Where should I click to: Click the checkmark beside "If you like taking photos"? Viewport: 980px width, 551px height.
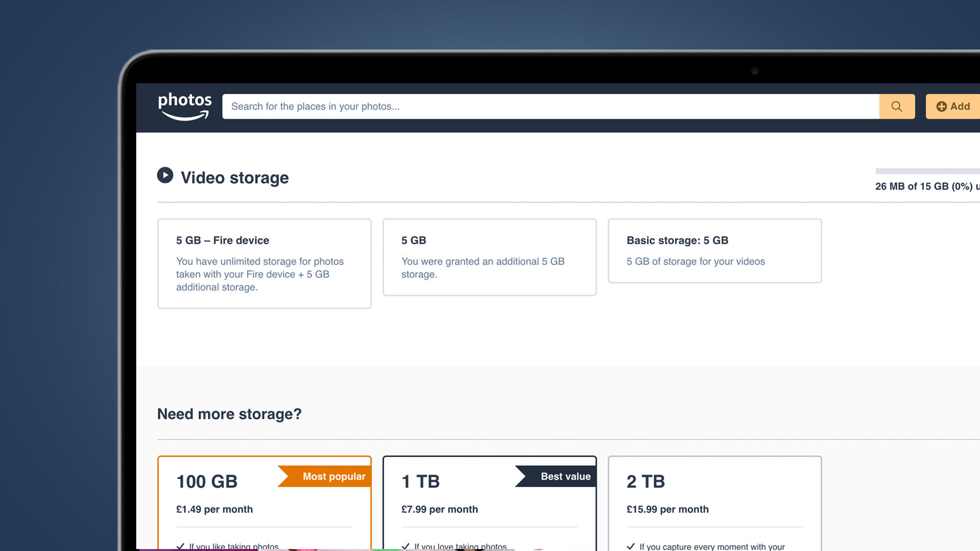(180, 546)
